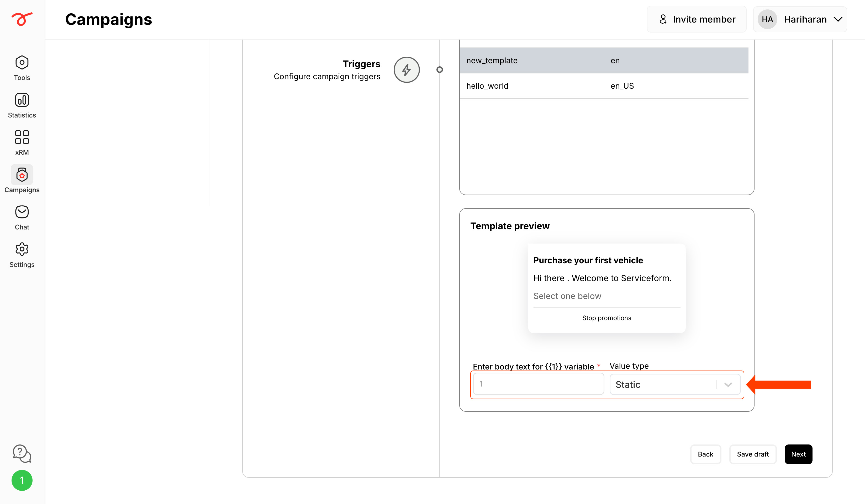Click the Stop promotions preview button
Screen dimensions: 865x504
click(606, 318)
